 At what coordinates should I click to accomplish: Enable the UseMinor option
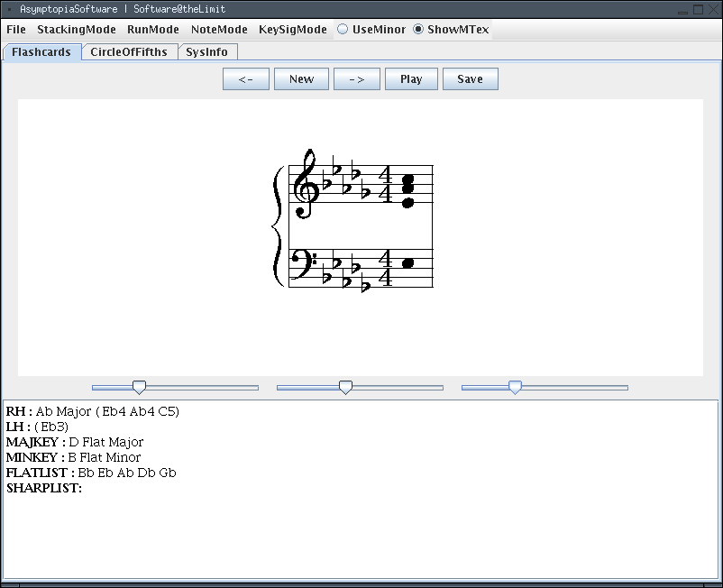click(343, 29)
